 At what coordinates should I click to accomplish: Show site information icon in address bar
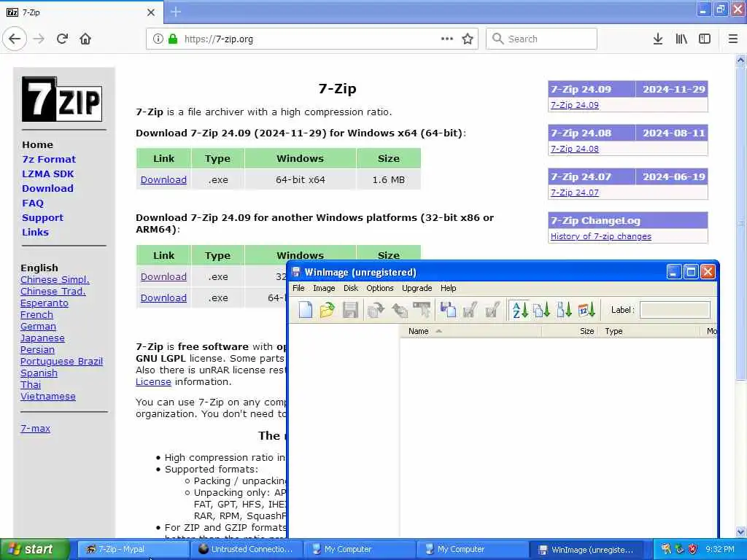(158, 39)
